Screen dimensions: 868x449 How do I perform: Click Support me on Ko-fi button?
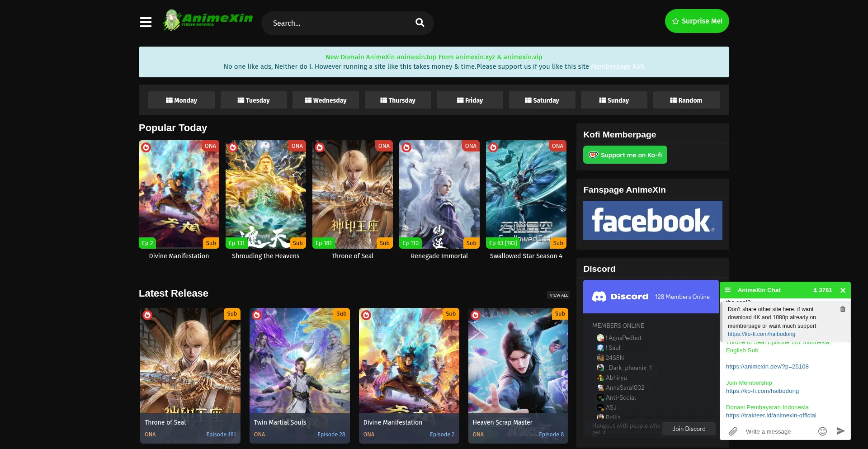click(625, 155)
